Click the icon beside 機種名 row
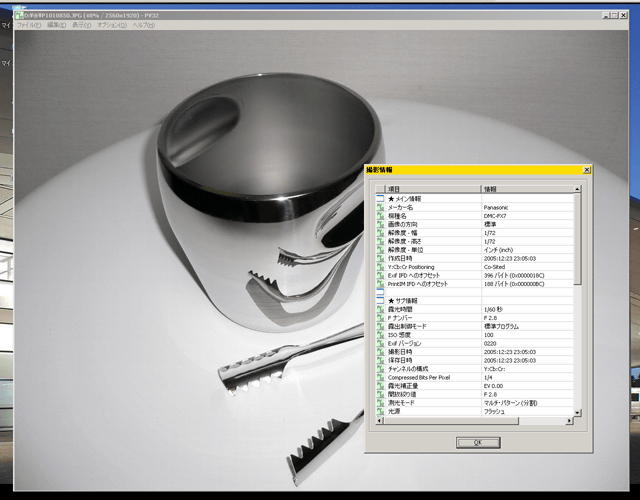This screenshot has height=500, width=640. click(x=380, y=216)
